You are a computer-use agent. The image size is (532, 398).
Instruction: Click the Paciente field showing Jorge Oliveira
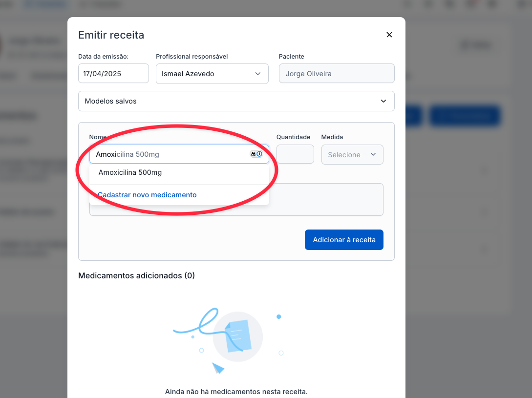click(x=336, y=74)
